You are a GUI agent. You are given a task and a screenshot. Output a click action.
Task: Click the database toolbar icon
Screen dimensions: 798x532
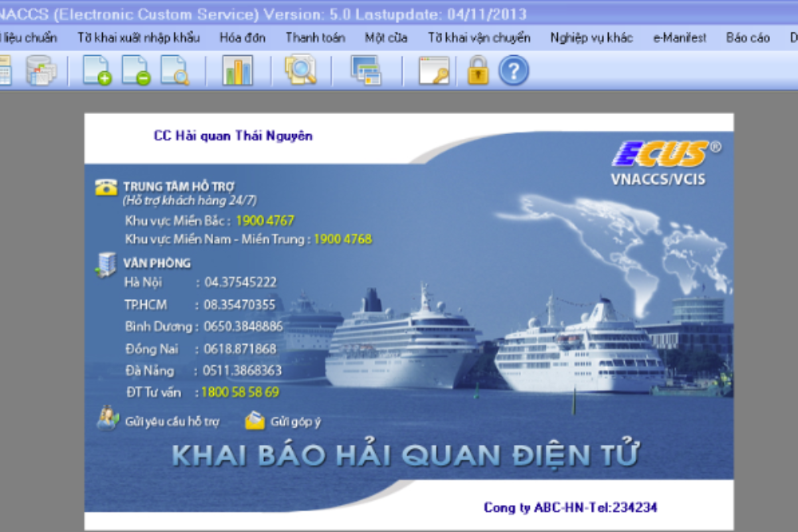tap(41, 70)
